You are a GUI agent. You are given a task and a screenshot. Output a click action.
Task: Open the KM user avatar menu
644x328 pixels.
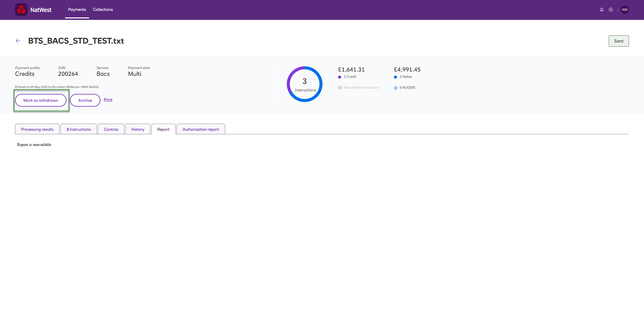625,10
